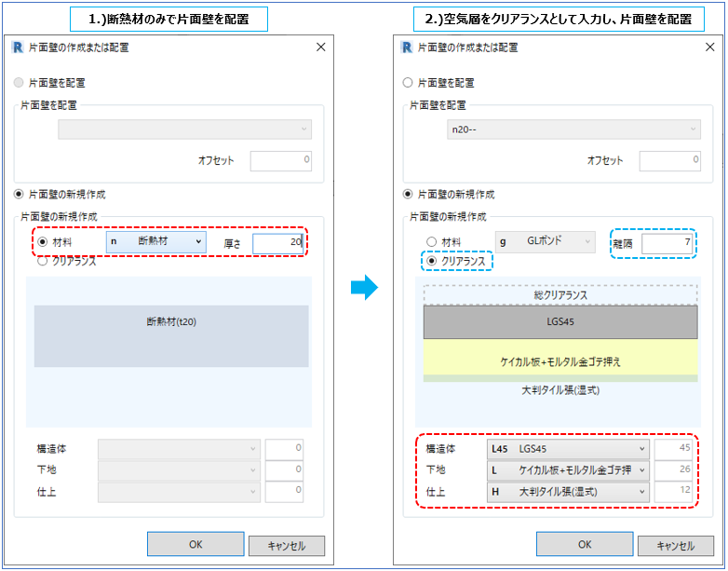Click the オフセット field in right dialog
This screenshot has width=728, height=571.
click(670, 160)
